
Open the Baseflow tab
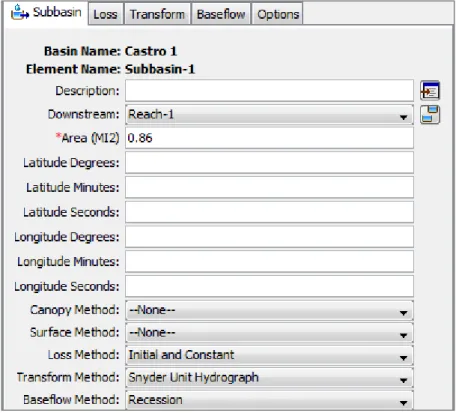[221, 14]
